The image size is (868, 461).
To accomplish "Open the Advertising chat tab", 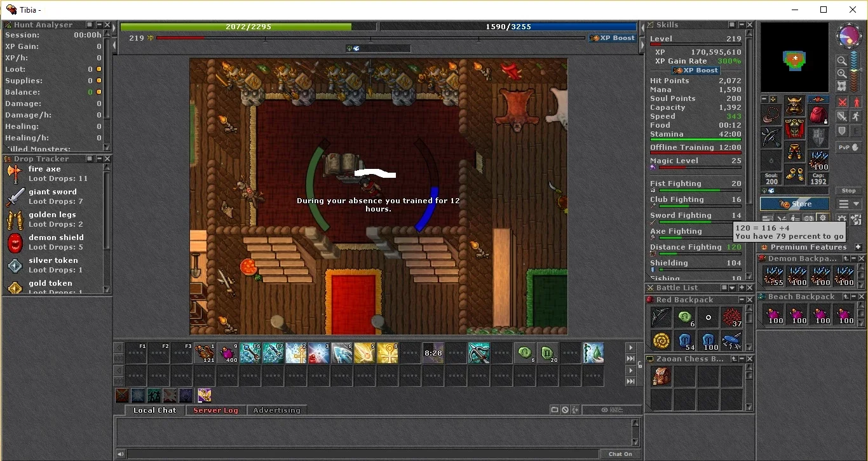I will (276, 410).
